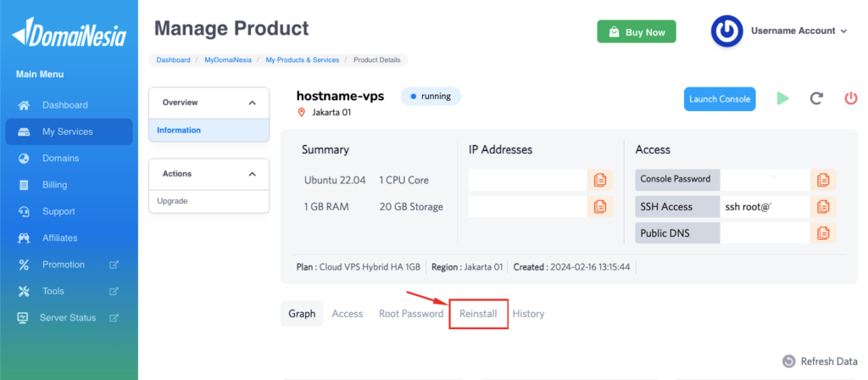Click the My Services server icon

click(24, 131)
